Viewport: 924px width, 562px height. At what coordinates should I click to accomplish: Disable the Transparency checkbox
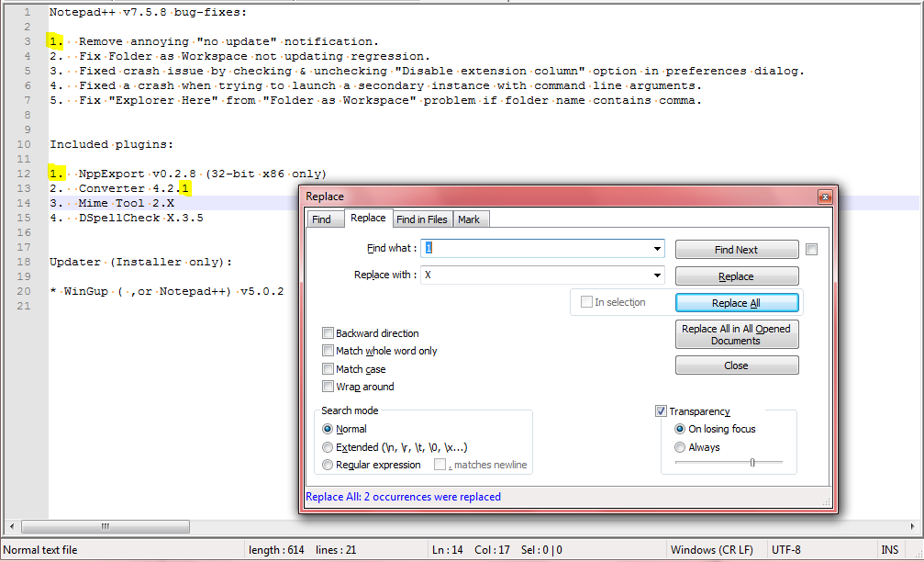coord(662,411)
